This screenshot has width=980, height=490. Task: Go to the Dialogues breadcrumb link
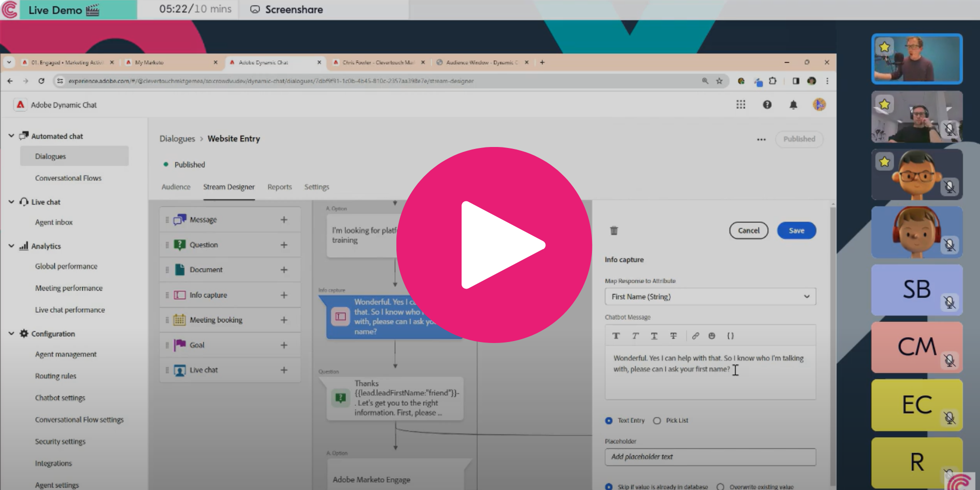pyautogui.click(x=177, y=139)
